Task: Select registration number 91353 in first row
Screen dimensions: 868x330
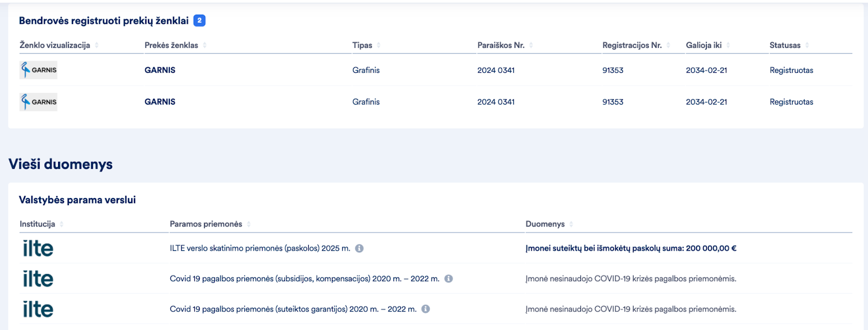Action: pos(613,70)
